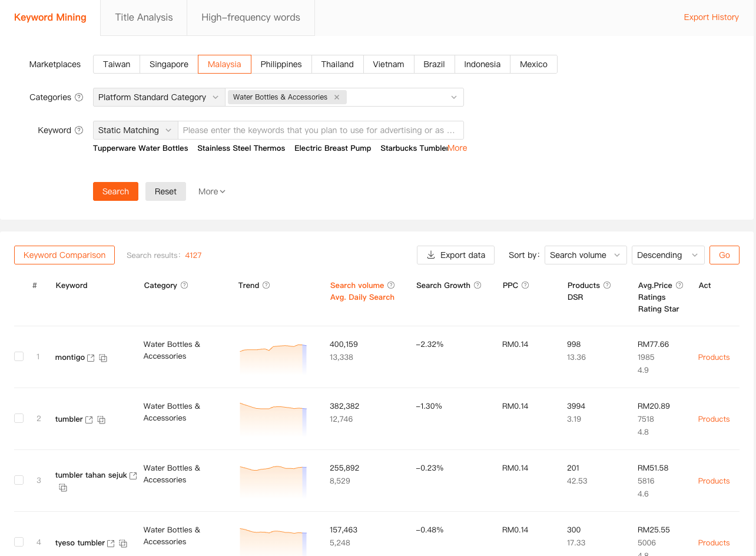Click the keyword input field

coord(320,131)
